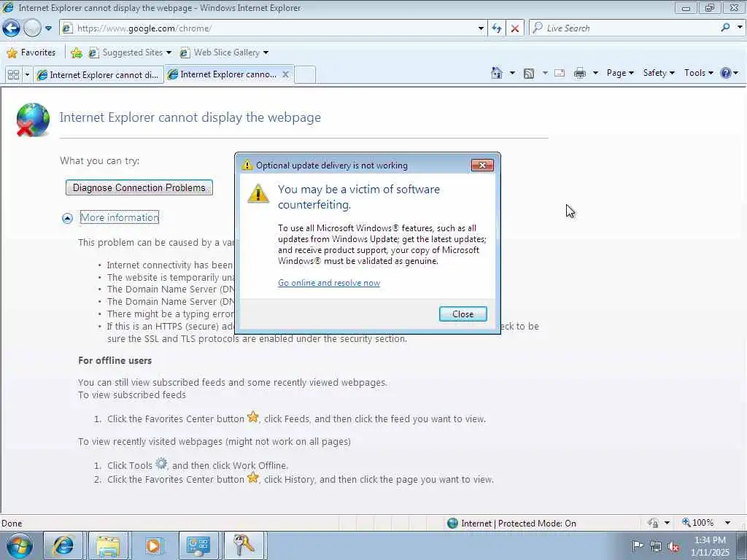Viewport: 747px width, 560px height.
Task: Click the Refresh page icon
Action: click(497, 28)
